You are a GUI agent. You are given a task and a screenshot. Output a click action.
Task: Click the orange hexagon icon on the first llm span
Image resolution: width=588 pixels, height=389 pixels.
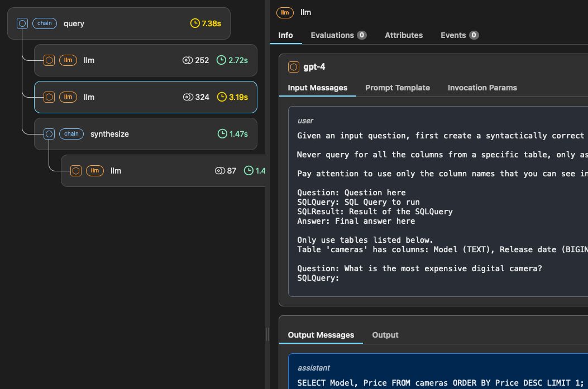pyautogui.click(x=49, y=60)
